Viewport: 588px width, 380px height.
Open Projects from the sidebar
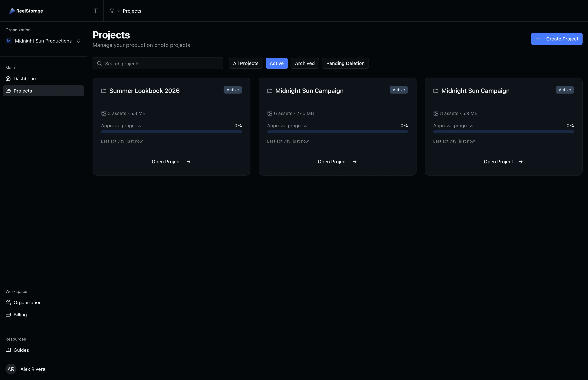(23, 90)
